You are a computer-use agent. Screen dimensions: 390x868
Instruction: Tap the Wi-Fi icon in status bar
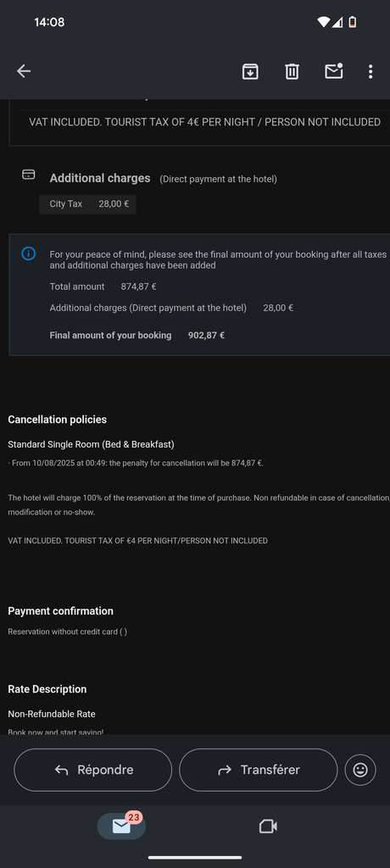point(324,22)
